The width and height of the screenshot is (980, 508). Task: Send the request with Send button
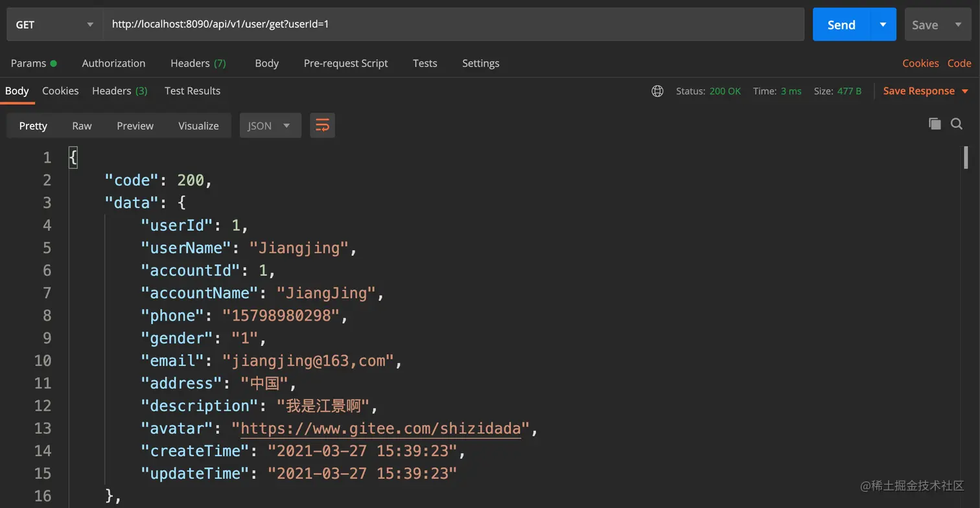pos(841,25)
